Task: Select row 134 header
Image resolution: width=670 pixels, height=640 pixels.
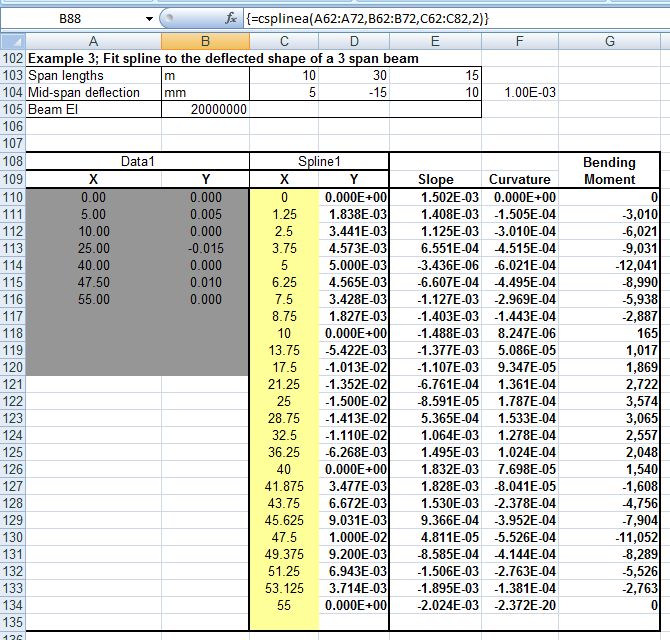Action: point(12,606)
